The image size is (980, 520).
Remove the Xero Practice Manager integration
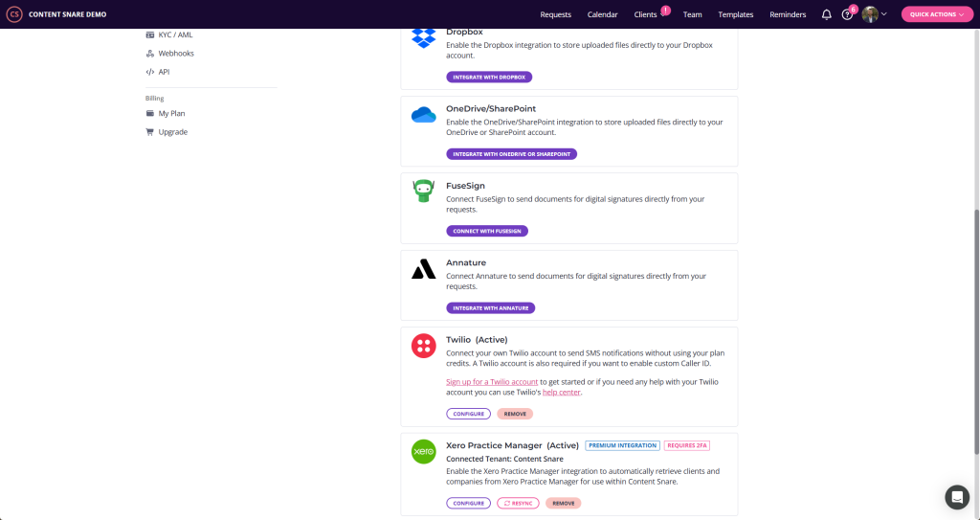563,503
